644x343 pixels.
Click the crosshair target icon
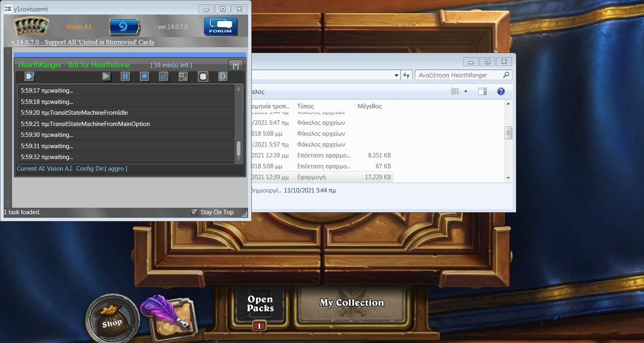coord(203,76)
